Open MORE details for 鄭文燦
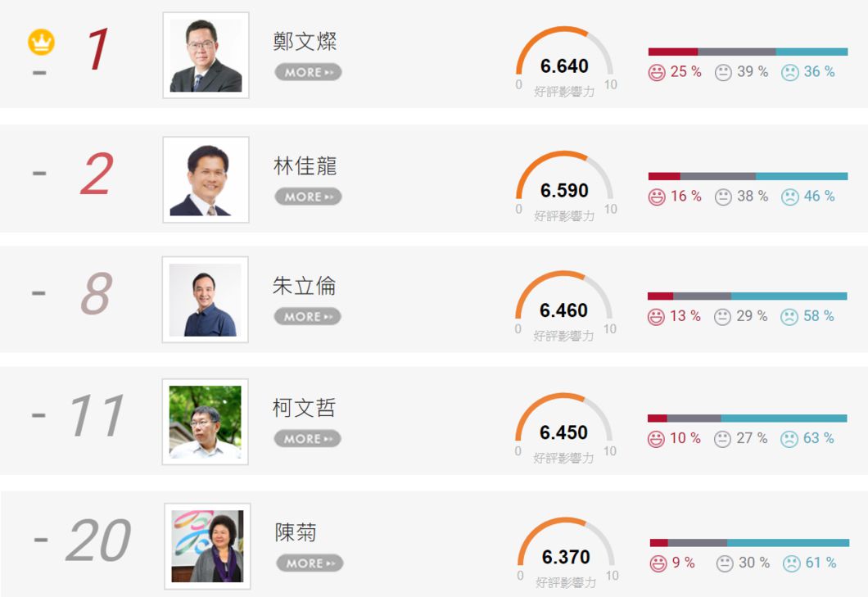Viewport: 868px width, 597px height. pyautogui.click(x=309, y=72)
